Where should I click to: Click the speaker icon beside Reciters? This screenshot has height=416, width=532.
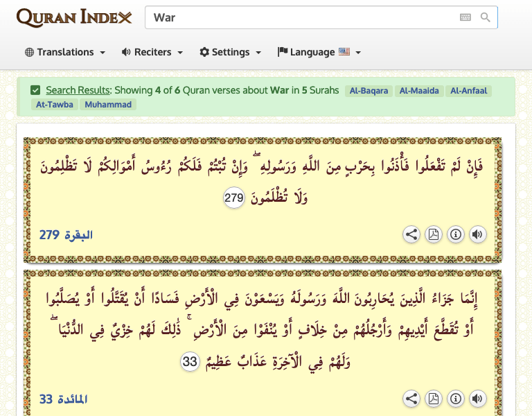coord(126,52)
